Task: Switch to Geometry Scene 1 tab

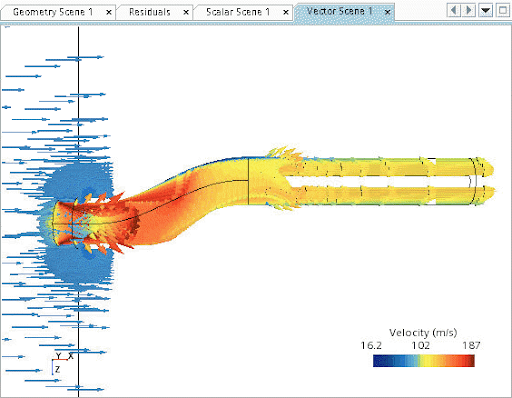Action: pos(53,12)
